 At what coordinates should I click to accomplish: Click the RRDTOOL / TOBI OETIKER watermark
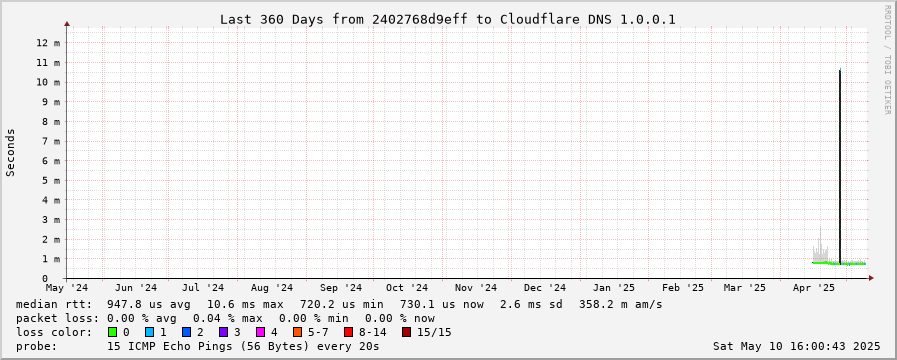coord(888,59)
